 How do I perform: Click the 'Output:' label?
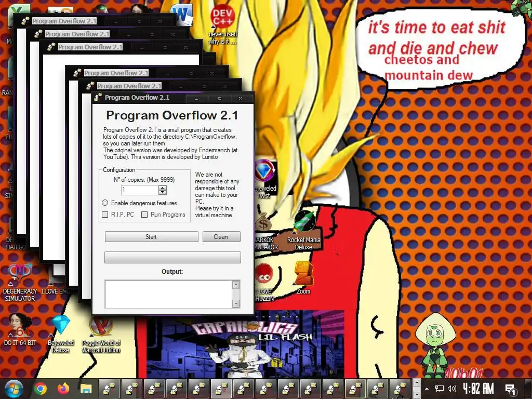[172, 271]
